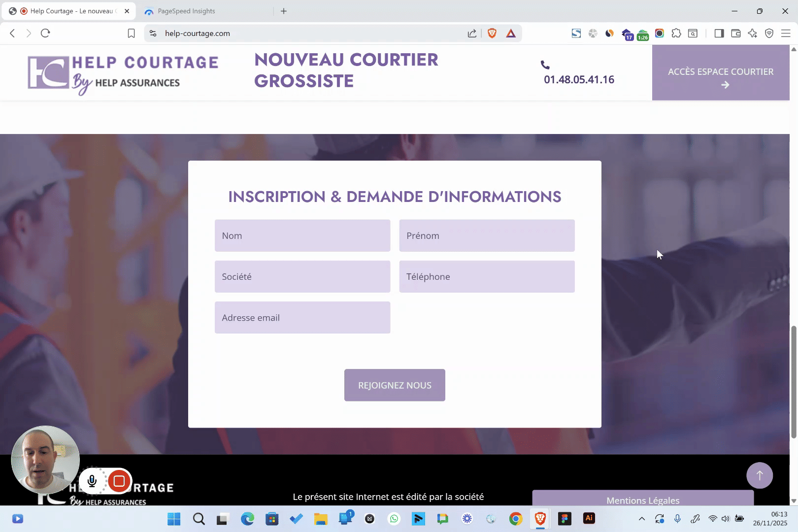Screen dimensions: 798x532
Task: Click the Adresse email field
Action: click(x=302, y=318)
